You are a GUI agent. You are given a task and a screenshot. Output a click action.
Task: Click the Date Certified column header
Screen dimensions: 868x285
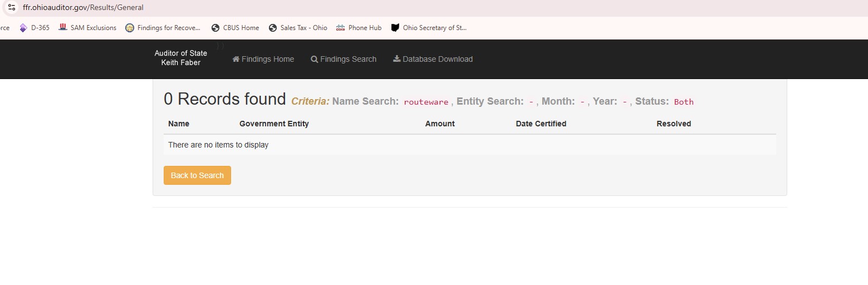click(541, 124)
